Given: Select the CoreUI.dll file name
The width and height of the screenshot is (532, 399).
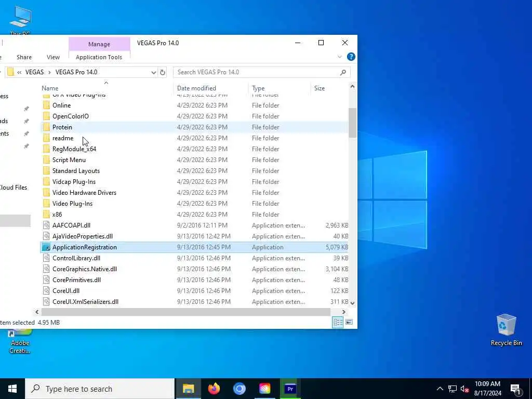Looking at the screenshot, I should [66, 291].
